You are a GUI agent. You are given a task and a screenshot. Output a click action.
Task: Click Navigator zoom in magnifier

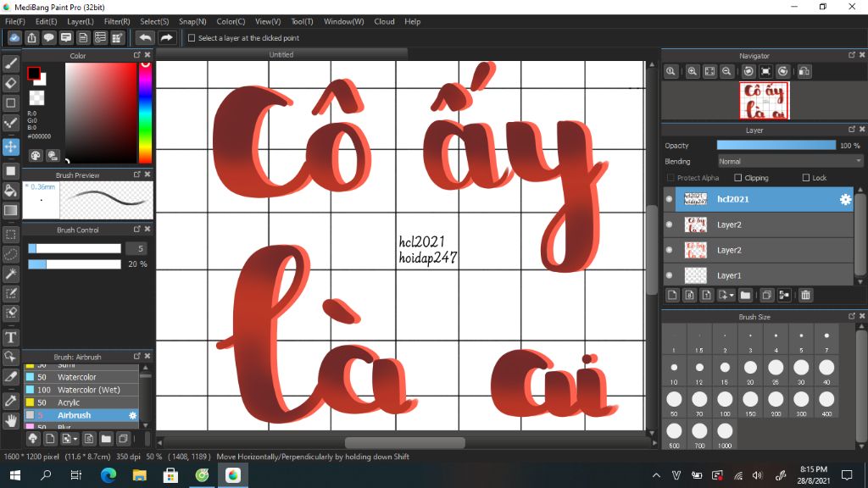[x=692, y=71]
